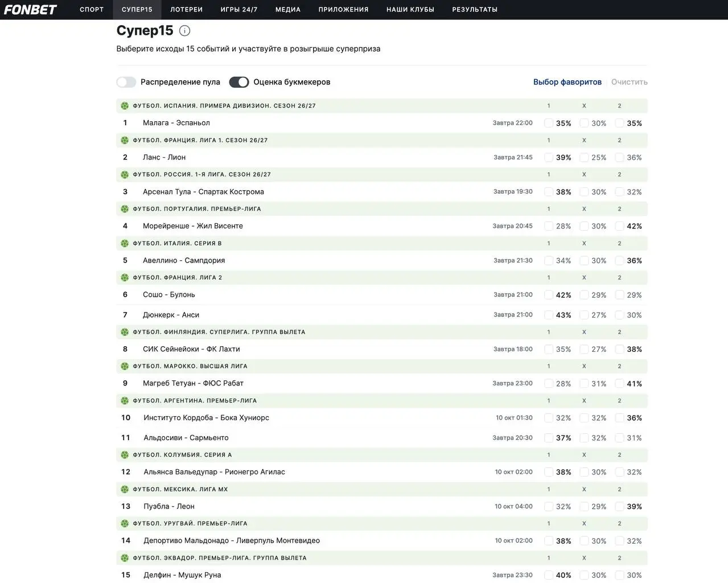Click football icon for Аргентина Премьер-лига
The image size is (728, 583).
click(125, 400)
